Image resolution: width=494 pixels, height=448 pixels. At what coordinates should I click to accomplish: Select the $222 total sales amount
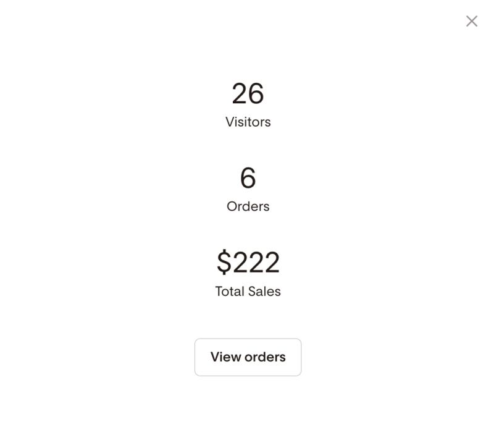pos(248,262)
